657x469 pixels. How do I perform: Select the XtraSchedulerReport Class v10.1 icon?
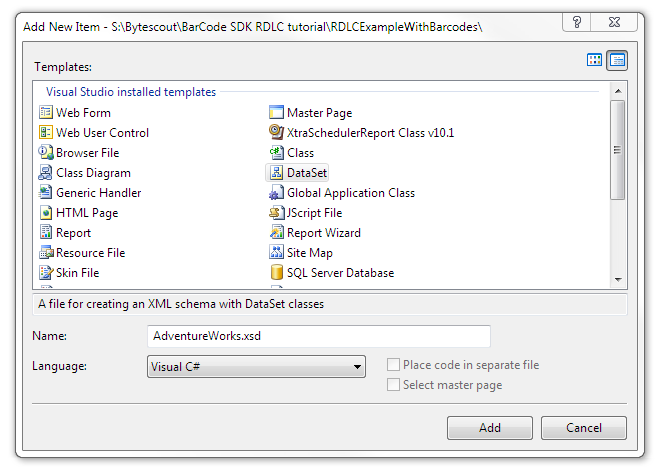(277, 132)
